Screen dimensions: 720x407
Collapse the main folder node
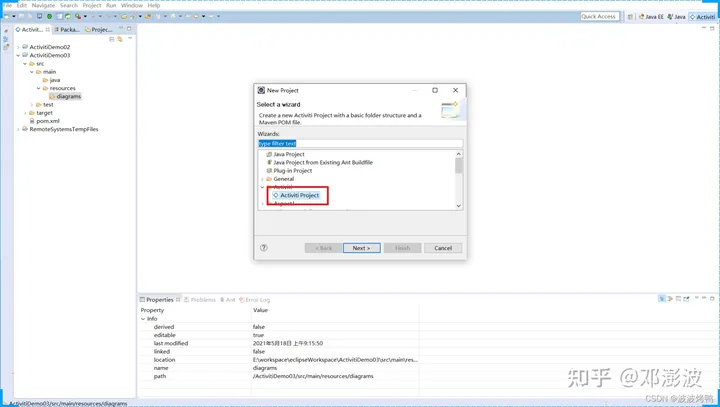[32, 72]
